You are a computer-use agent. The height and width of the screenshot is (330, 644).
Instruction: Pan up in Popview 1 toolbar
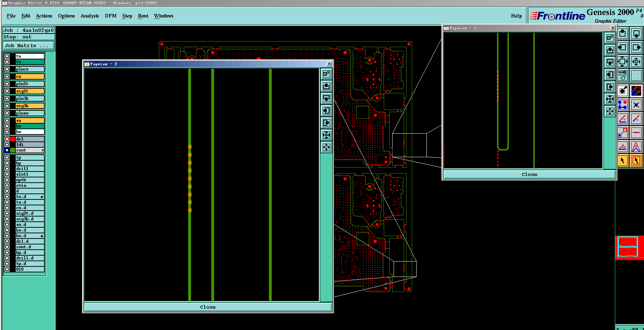point(610,50)
